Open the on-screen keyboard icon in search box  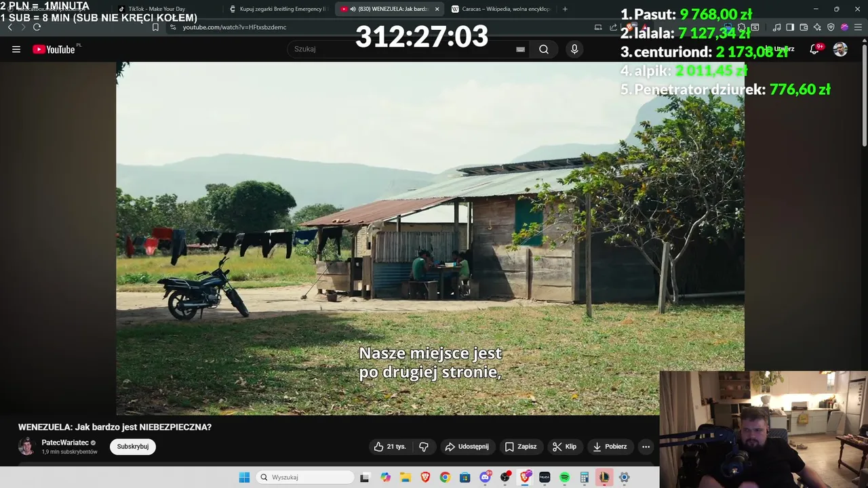520,49
